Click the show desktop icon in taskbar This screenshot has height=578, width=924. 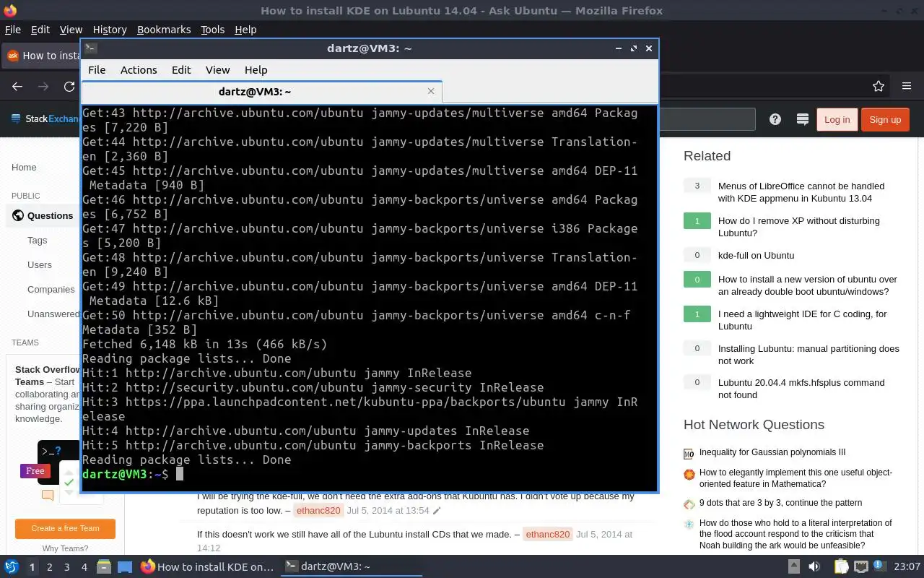[125, 567]
